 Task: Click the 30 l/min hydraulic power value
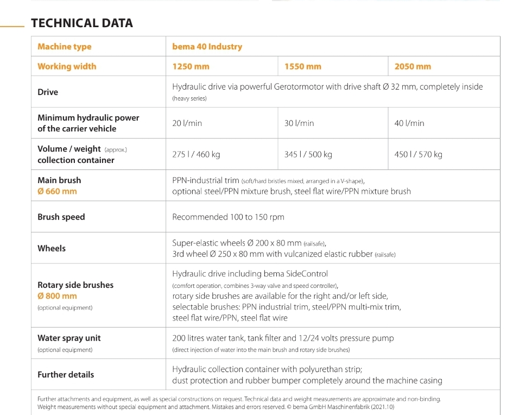pyautogui.click(x=299, y=123)
